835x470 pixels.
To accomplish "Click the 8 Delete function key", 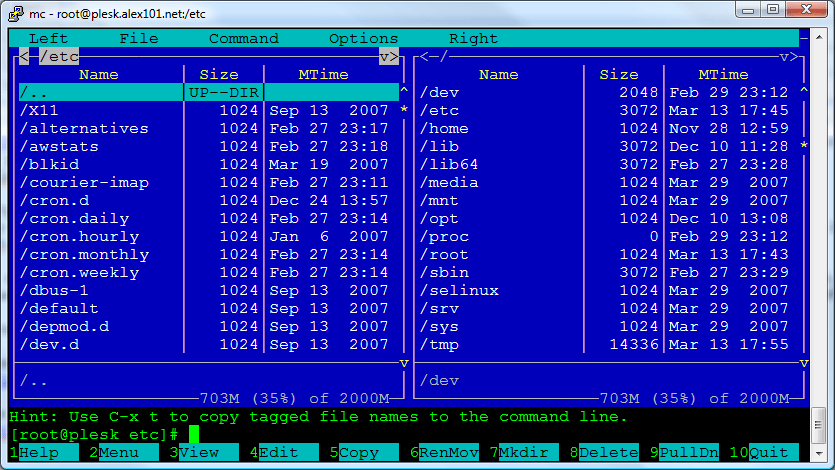I will [604, 452].
